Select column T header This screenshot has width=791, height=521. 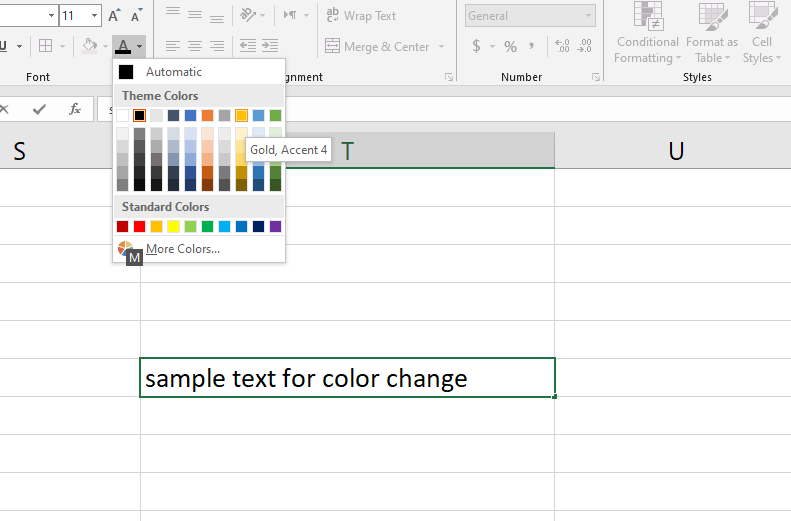pos(348,150)
